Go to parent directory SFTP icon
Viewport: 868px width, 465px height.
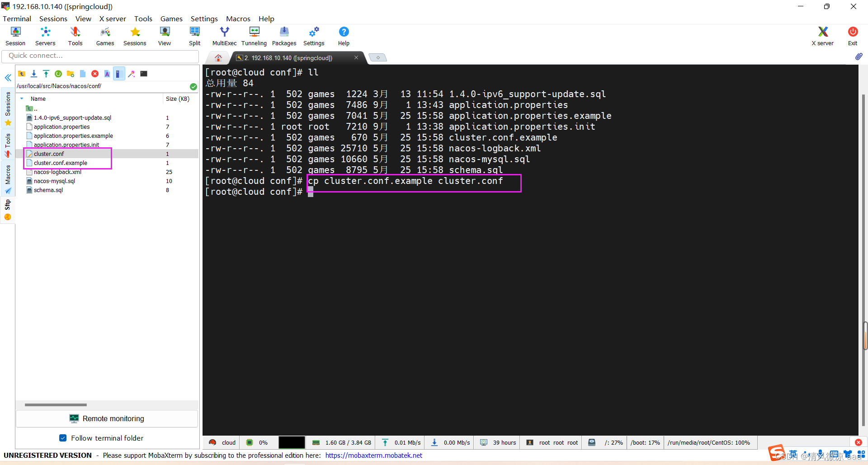click(x=21, y=74)
